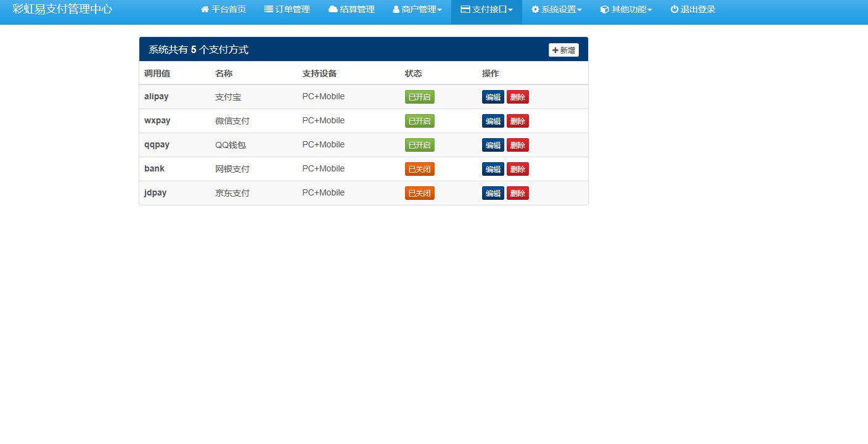Delete the qqpay payment method
868x444 pixels.
click(x=518, y=145)
